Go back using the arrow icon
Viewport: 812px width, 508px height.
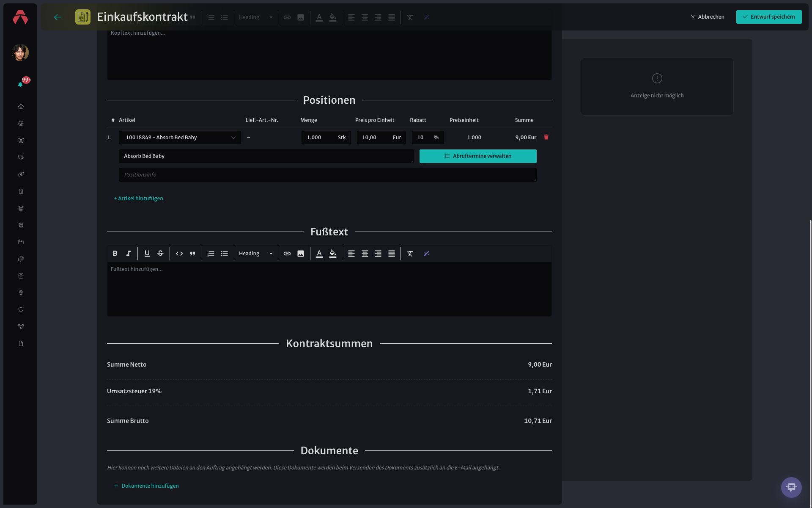click(x=58, y=17)
